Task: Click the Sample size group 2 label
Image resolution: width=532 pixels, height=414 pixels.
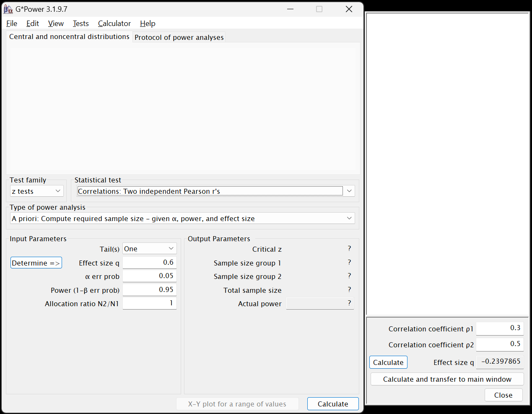Action: coord(247,276)
